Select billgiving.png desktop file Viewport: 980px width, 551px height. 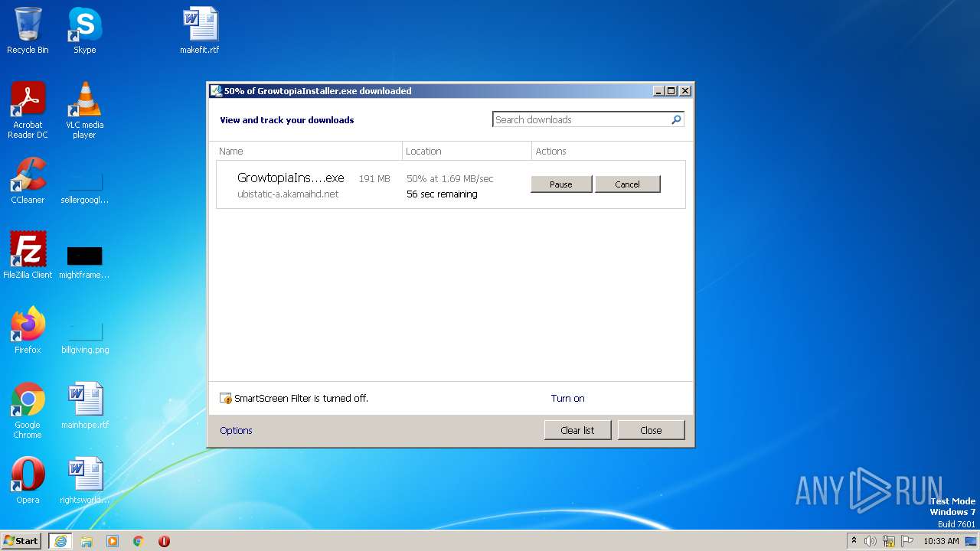pyautogui.click(x=84, y=338)
